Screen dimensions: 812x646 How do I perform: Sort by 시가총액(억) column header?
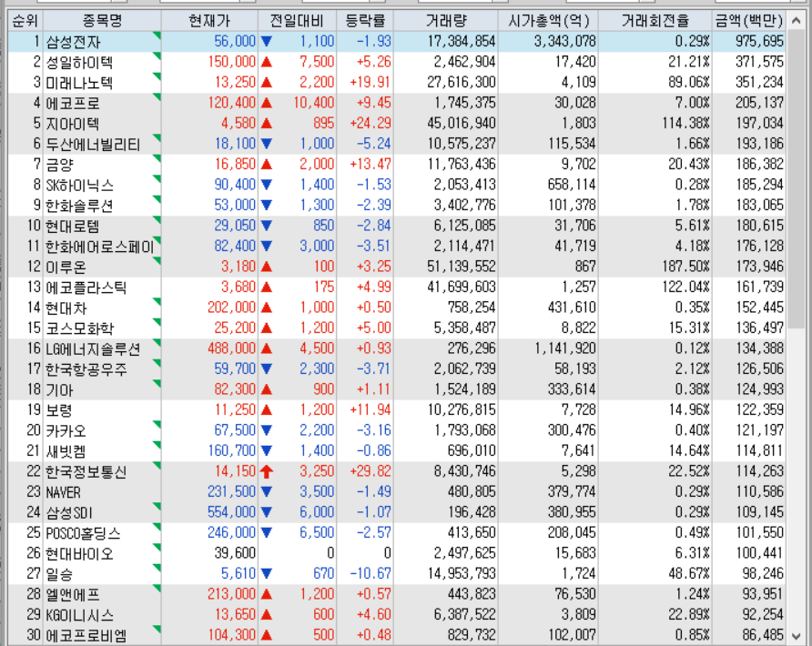click(x=548, y=21)
